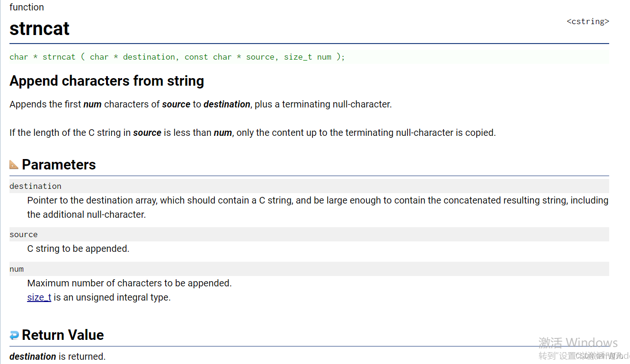
Task: Click the destination parameter name
Action: point(35,186)
